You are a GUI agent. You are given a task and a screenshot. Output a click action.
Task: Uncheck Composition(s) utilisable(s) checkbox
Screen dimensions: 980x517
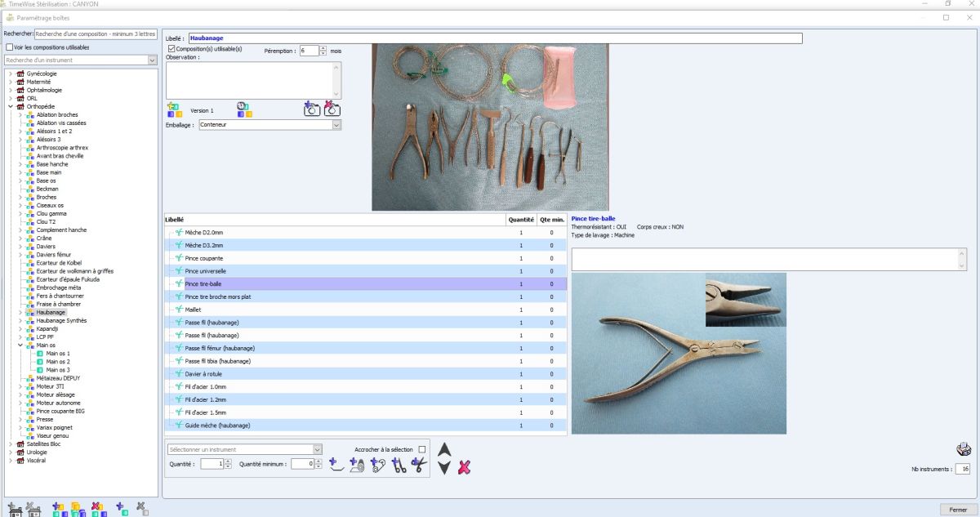click(171, 49)
